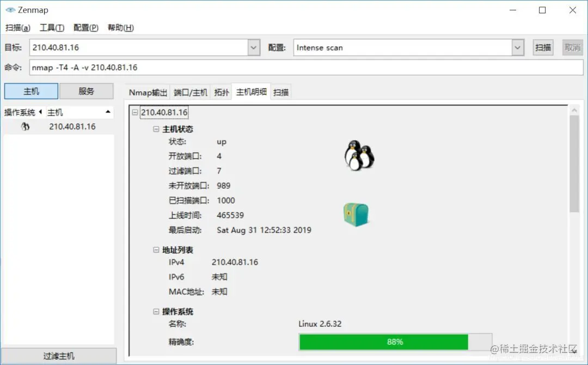Open the 扫描 tab next to 主机明细
The image size is (588, 365).
[x=281, y=92]
